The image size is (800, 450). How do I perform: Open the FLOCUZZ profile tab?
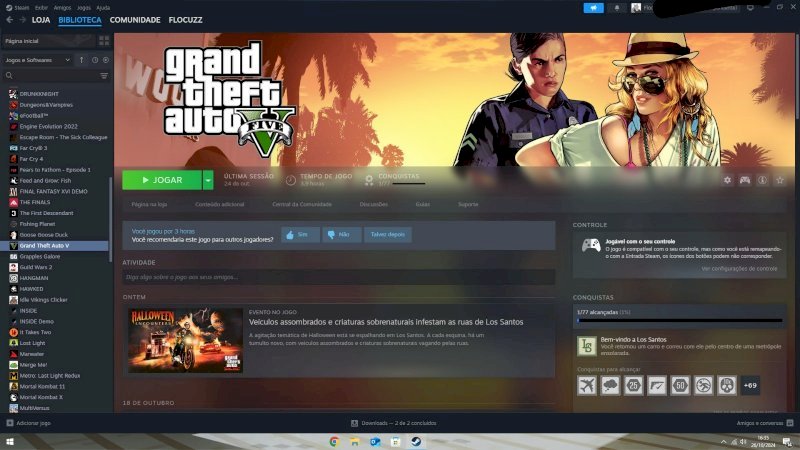[185, 20]
